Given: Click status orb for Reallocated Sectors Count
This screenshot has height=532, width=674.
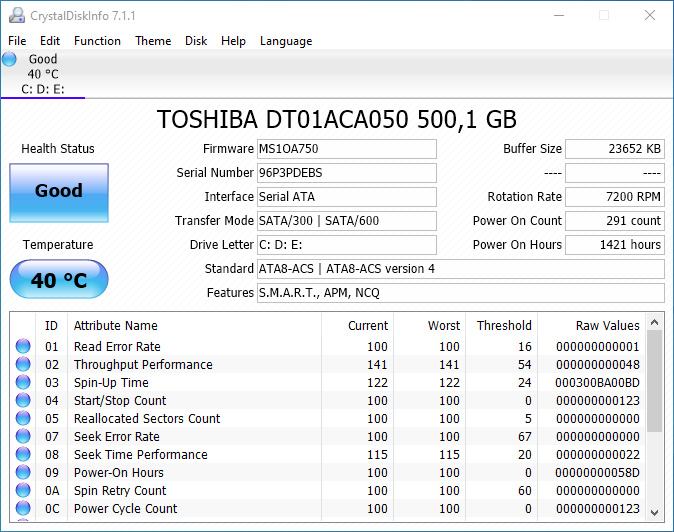Looking at the screenshot, I should pos(23,419).
